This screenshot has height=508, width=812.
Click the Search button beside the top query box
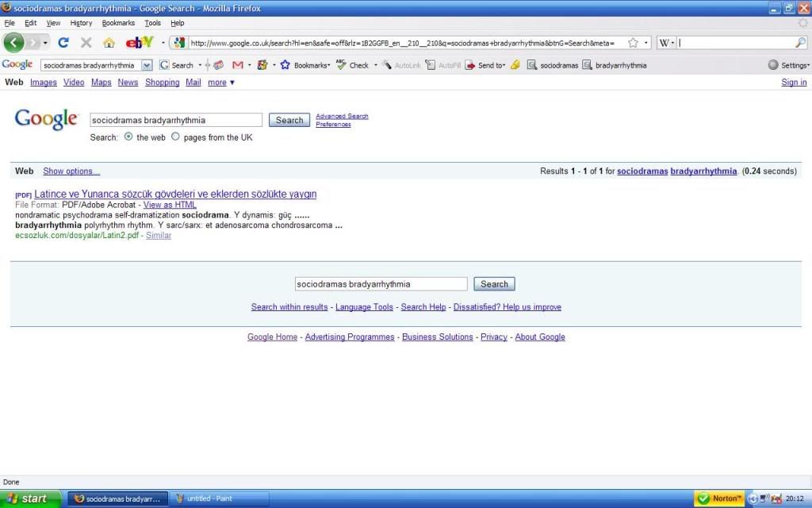(289, 121)
